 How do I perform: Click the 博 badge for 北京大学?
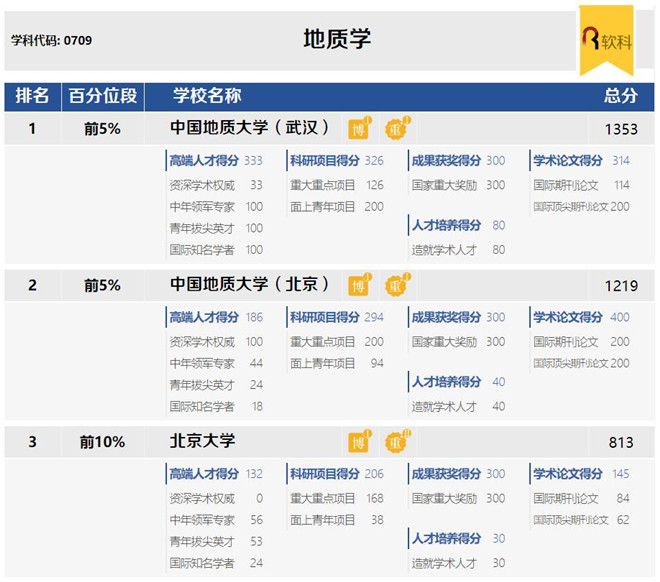point(359,441)
